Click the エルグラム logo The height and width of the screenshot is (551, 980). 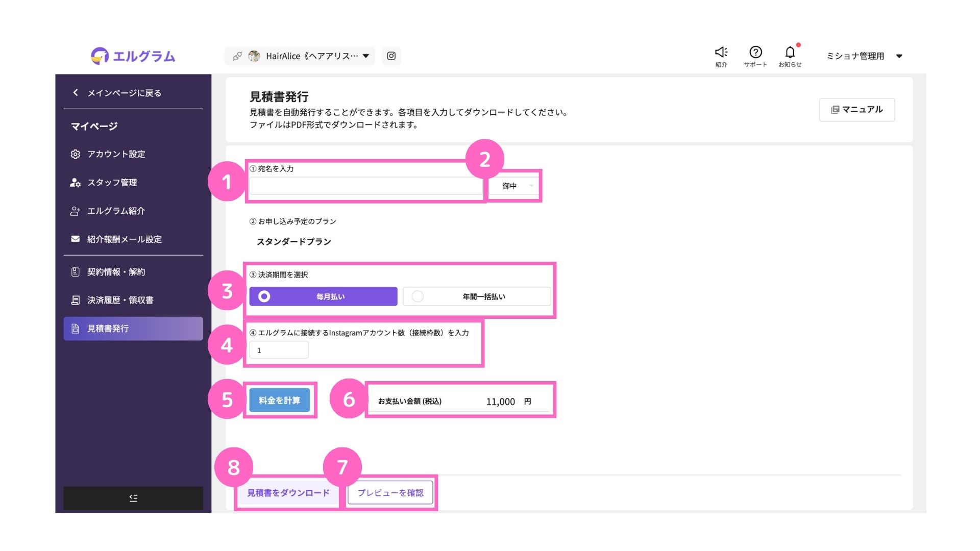(133, 56)
